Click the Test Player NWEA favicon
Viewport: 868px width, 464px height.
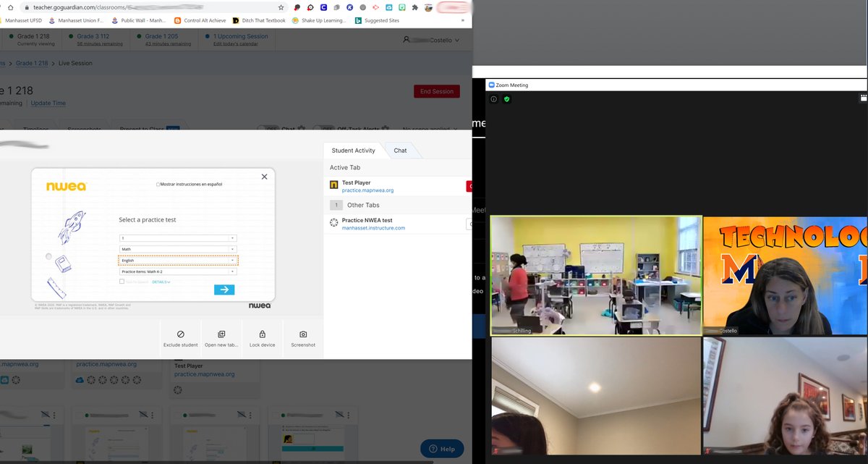click(x=333, y=185)
